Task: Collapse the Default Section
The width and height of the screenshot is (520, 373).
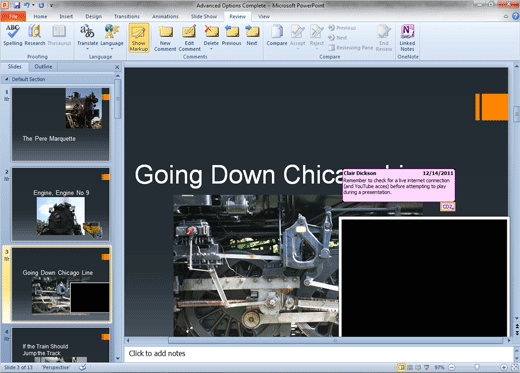Action: [6, 79]
